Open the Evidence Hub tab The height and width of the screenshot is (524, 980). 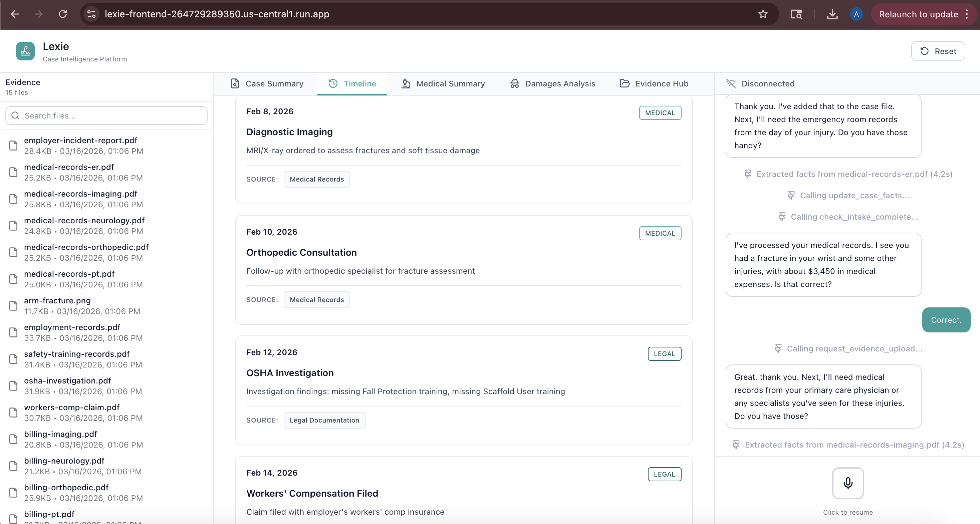coord(654,84)
